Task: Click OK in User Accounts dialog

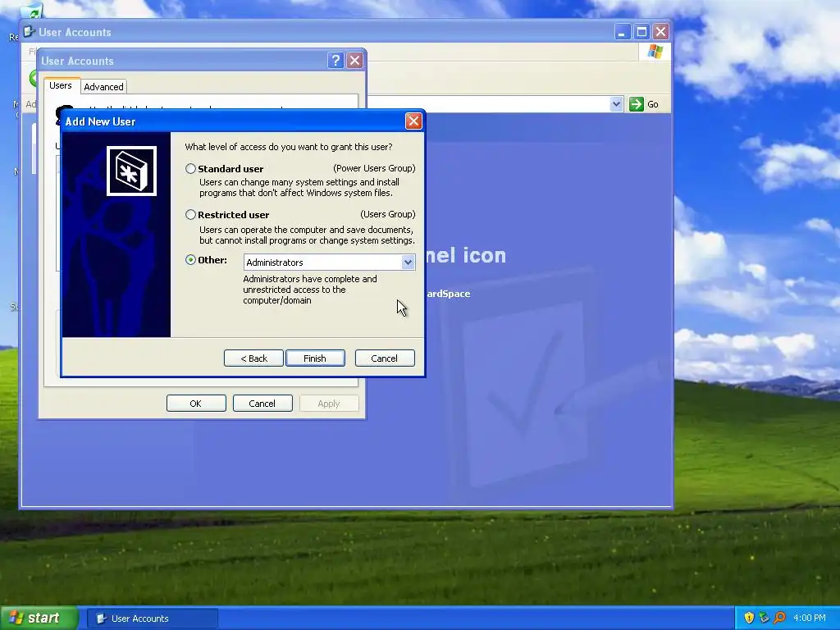Action: tap(196, 404)
